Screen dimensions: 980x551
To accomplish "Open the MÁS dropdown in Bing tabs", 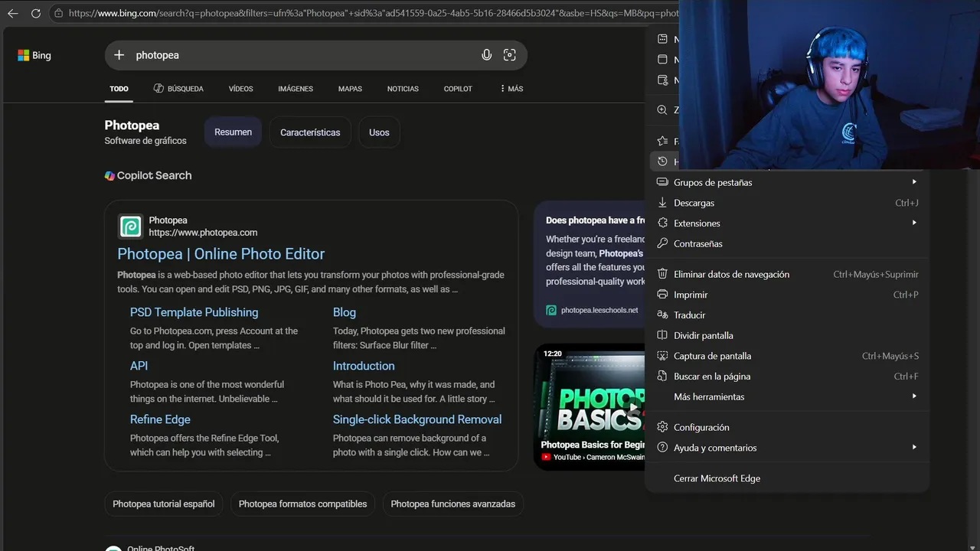I will (511, 89).
